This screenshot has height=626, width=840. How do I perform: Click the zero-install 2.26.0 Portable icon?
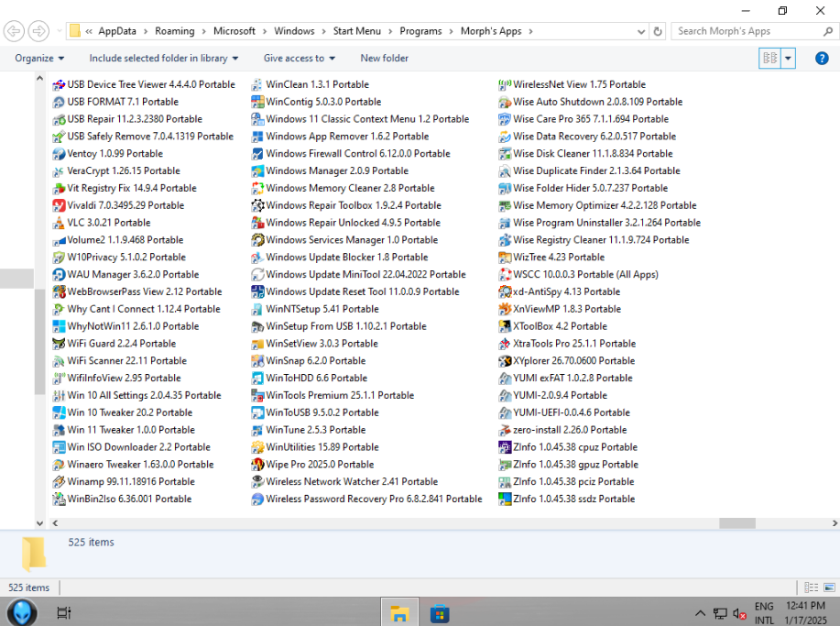505,430
